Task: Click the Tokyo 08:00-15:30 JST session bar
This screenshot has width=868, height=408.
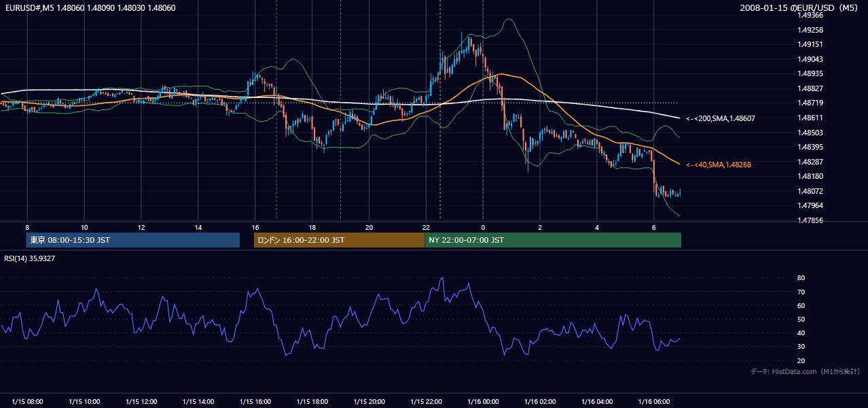Action: click(x=133, y=240)
